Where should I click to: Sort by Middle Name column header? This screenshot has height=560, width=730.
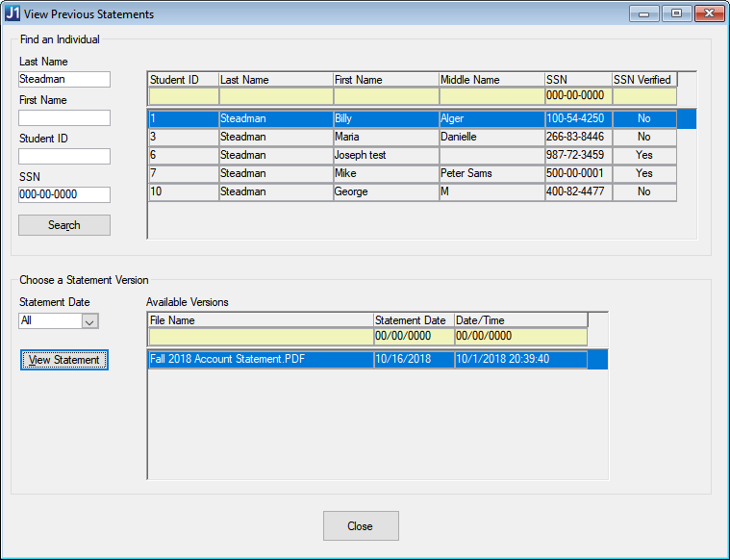(x=491, y=80)
